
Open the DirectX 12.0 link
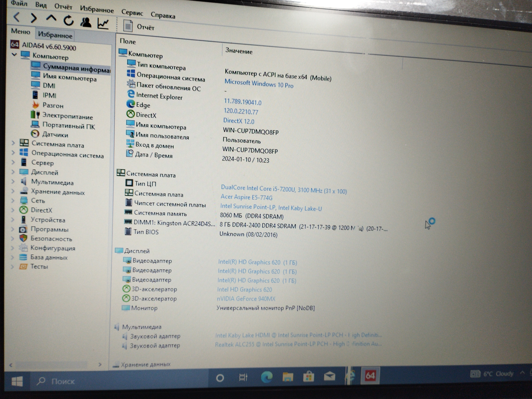coord(239,121)
